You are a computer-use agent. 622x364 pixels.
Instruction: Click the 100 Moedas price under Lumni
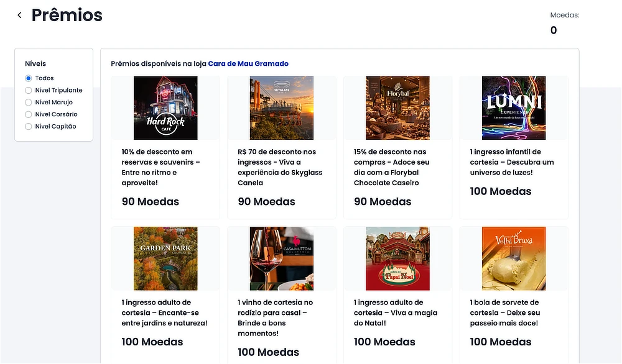[x=501, y=191]
